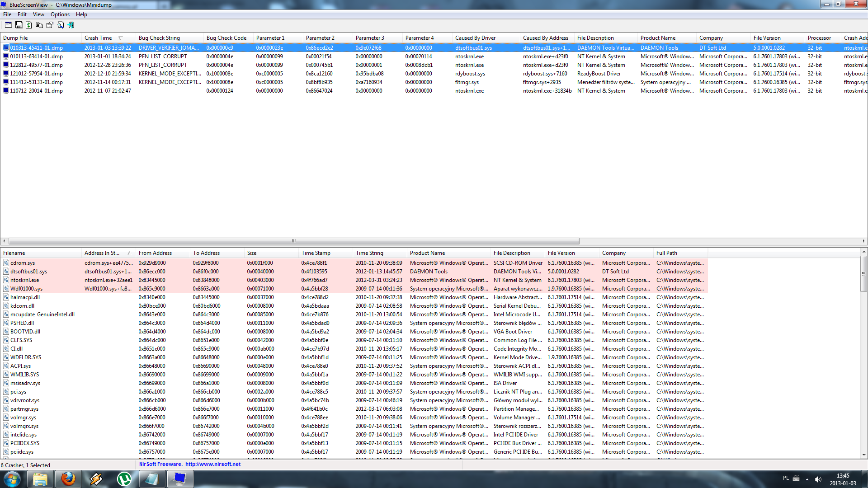Click the Save (floppy disk) toolbar icon
This screenshot has height=488, width=868.
coord(19,25)
